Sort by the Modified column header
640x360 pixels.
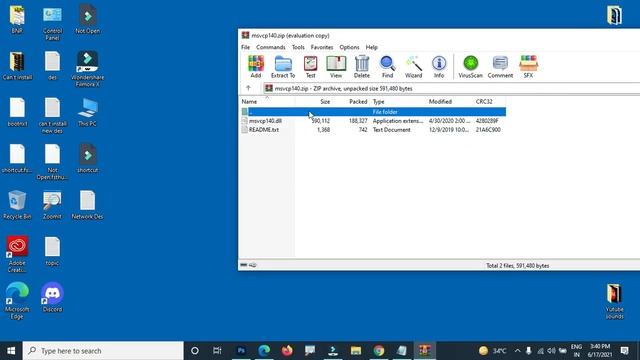tap(449, 102)
